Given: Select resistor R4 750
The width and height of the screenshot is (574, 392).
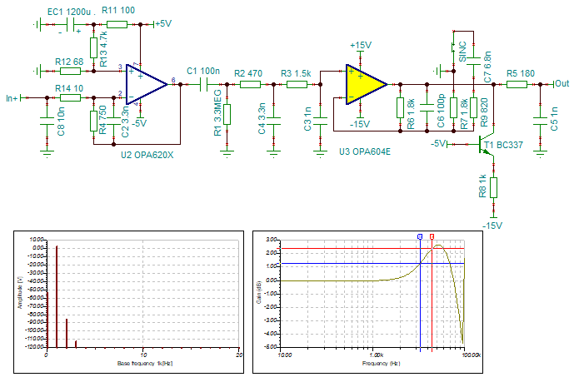Looking at the screenshot, I should click(93, 121).
